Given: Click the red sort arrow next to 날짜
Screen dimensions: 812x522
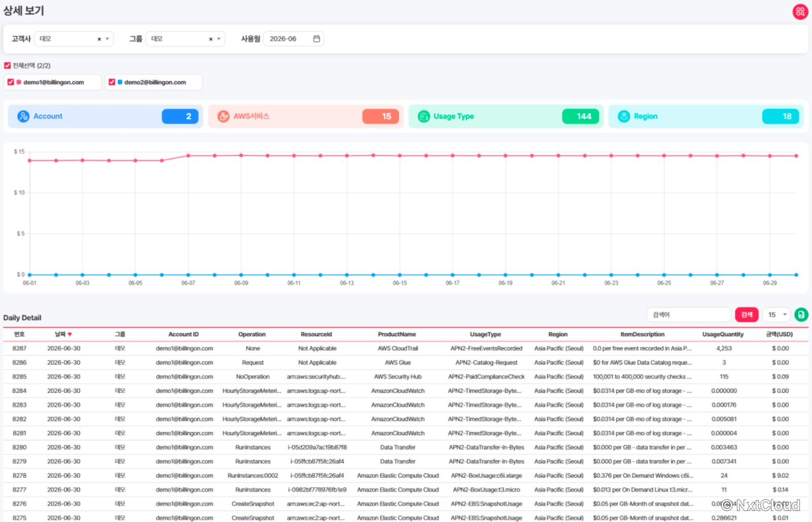Looking at the screenshot, I should pyautogui.click(x=70, y=335).
